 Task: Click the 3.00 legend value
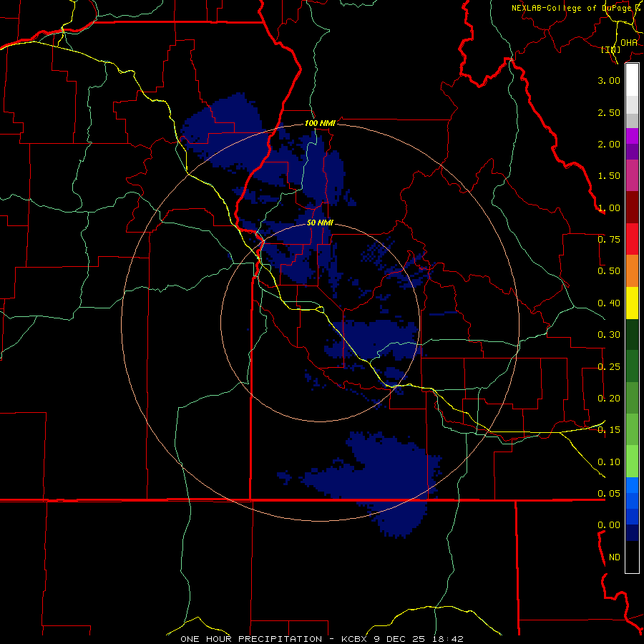609,80
